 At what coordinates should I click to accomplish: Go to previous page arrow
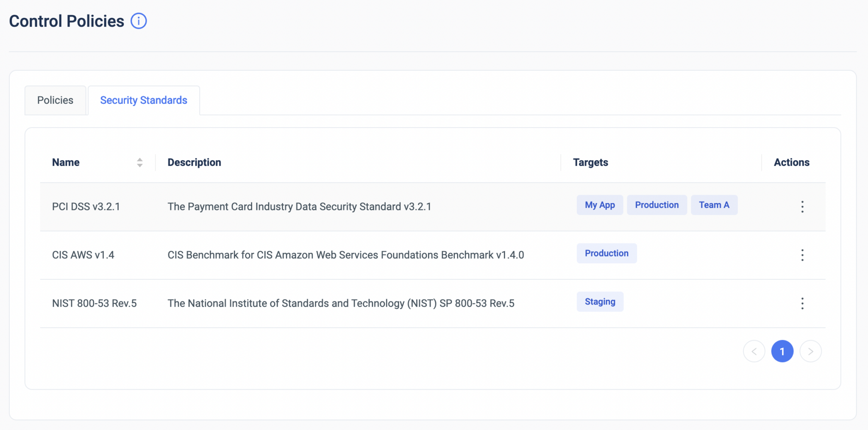(x=754, y=351)
